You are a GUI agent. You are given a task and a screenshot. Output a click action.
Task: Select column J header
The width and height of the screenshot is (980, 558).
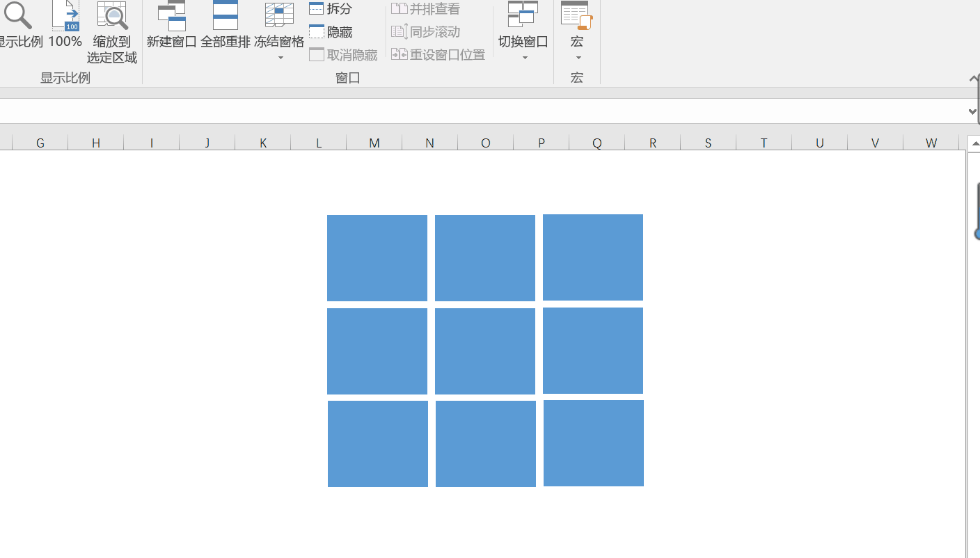click(207, 143)
